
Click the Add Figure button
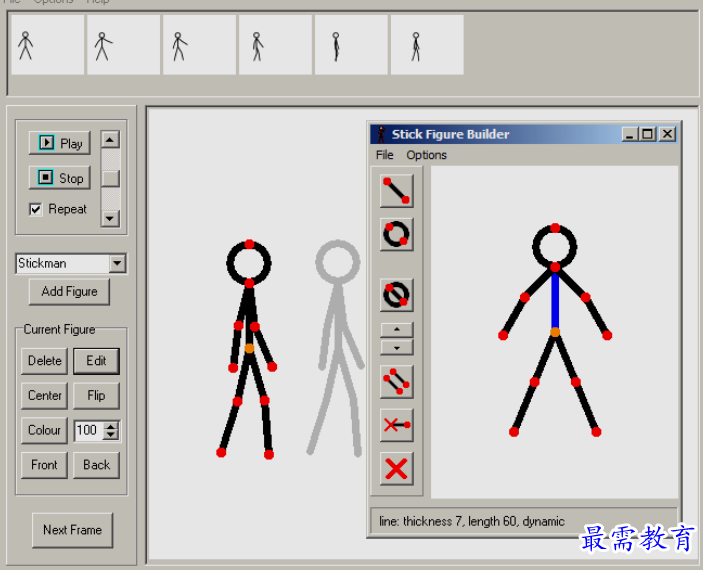tap(69, 292)
